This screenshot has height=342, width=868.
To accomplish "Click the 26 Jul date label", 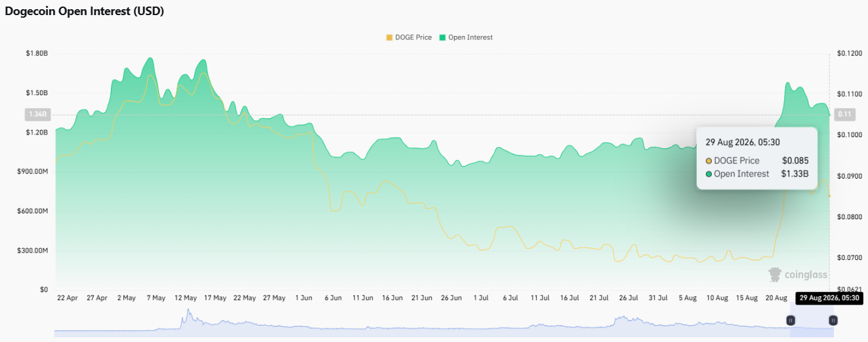I will 629,298.
